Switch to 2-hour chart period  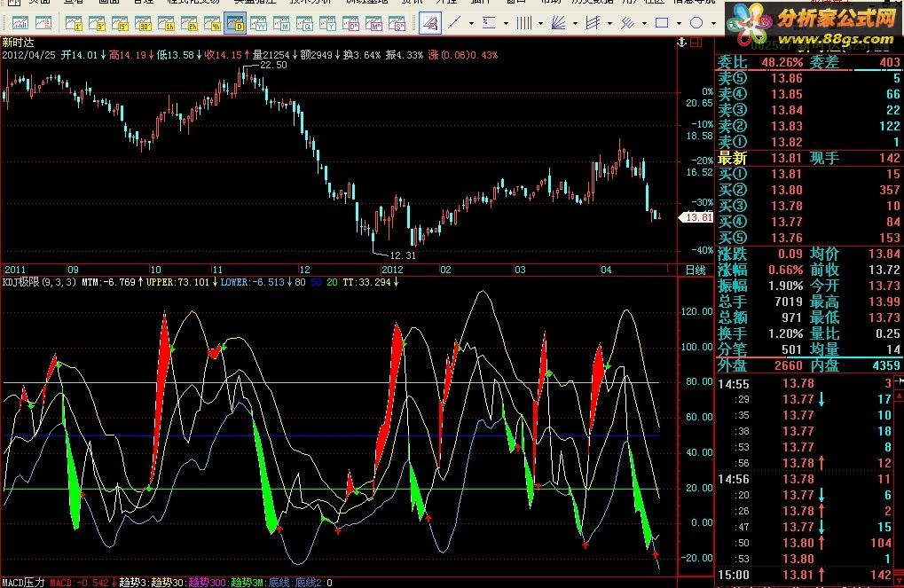[189, 23]
